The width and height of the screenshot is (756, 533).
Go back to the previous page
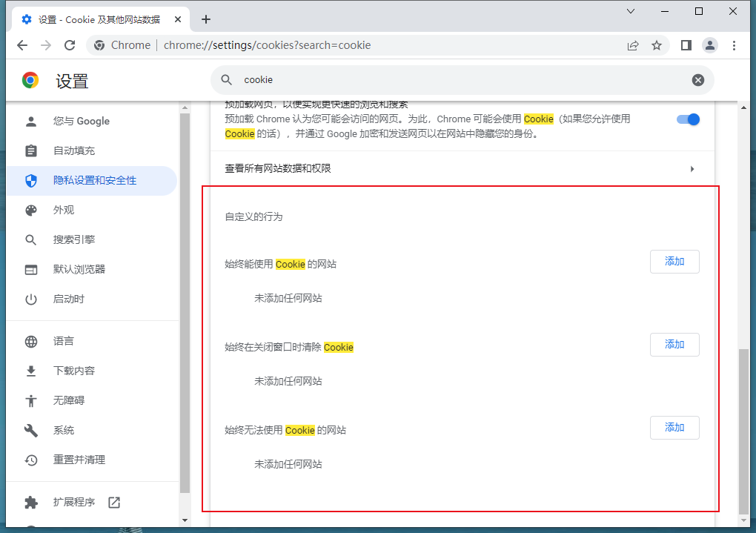(22, 45)
